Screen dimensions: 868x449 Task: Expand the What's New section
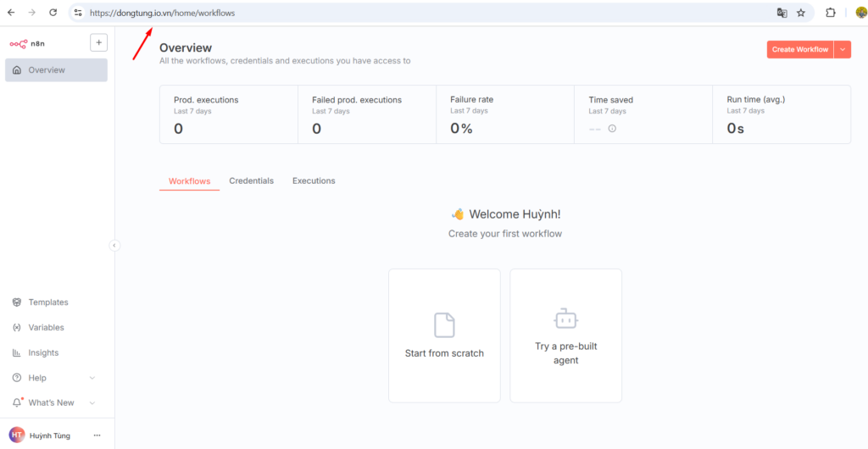(92, 403)
